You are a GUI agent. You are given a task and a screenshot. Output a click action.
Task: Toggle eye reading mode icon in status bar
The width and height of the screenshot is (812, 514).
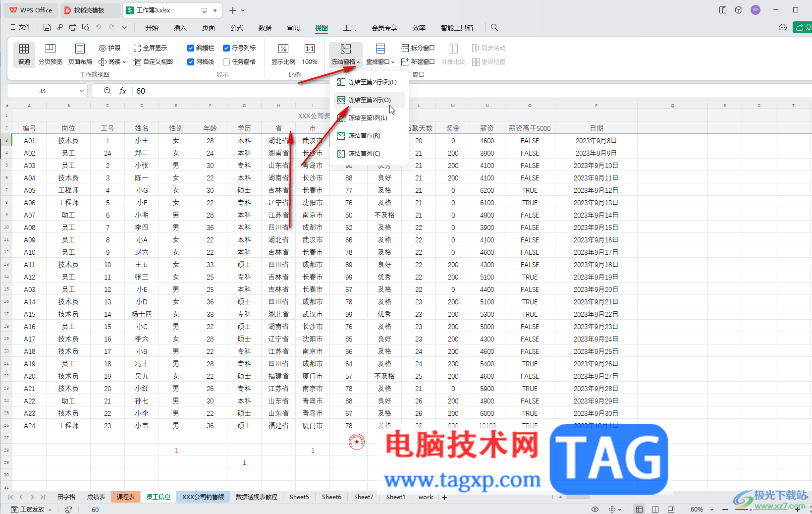pos(595,510)
